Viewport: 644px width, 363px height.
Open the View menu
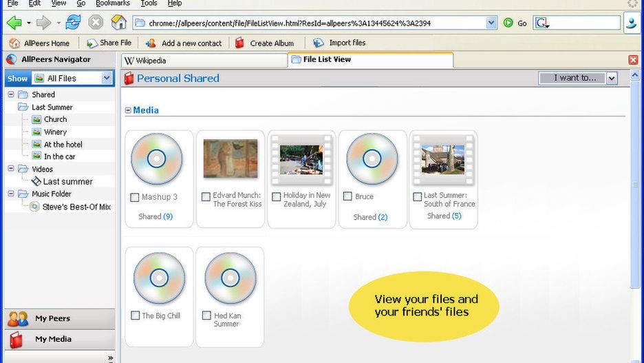coord(58,3)
